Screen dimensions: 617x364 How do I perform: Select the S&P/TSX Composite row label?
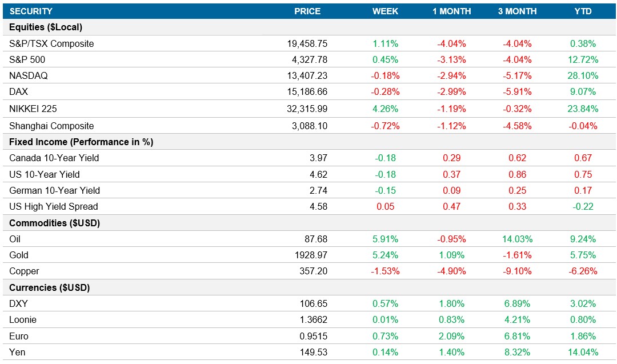pos(53,43)
